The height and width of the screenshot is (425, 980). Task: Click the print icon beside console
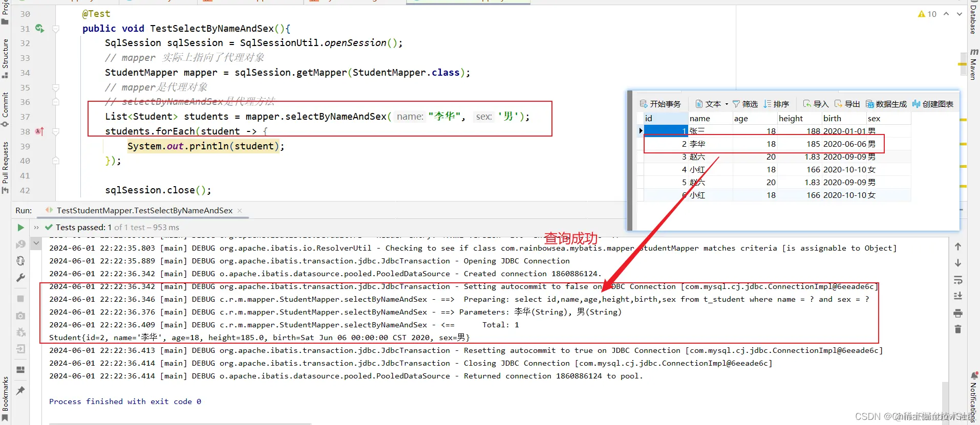(958, 313)
